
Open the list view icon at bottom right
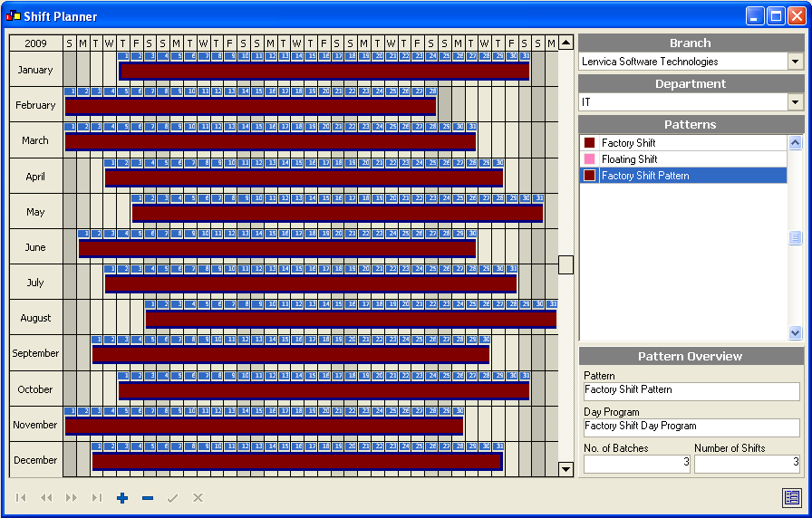(792, 498)
